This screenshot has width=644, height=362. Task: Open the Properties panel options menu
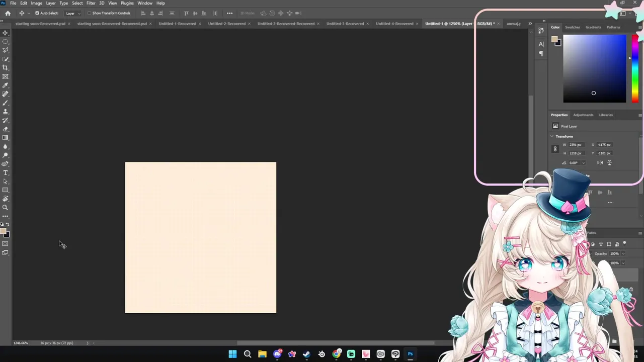coord(640,115)
